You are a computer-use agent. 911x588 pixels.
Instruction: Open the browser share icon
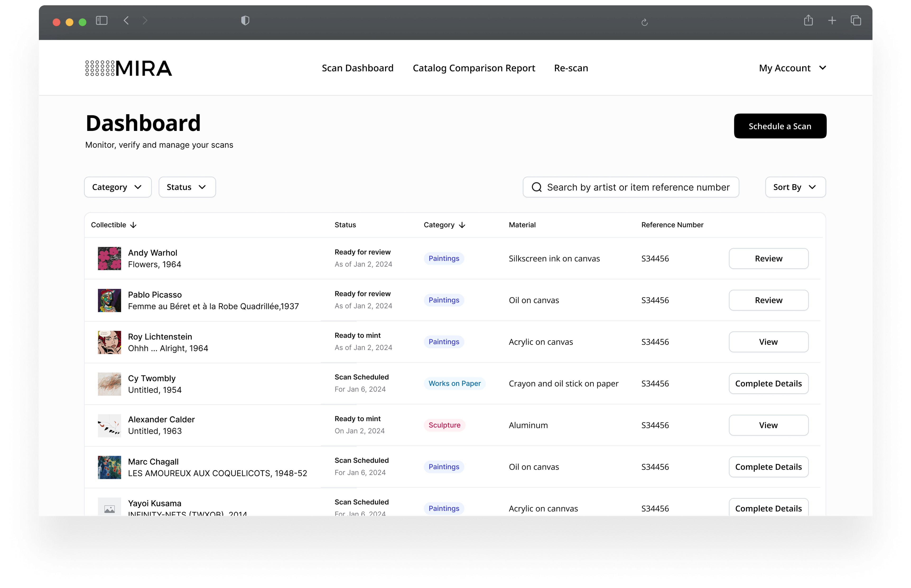tap(808, 20)
